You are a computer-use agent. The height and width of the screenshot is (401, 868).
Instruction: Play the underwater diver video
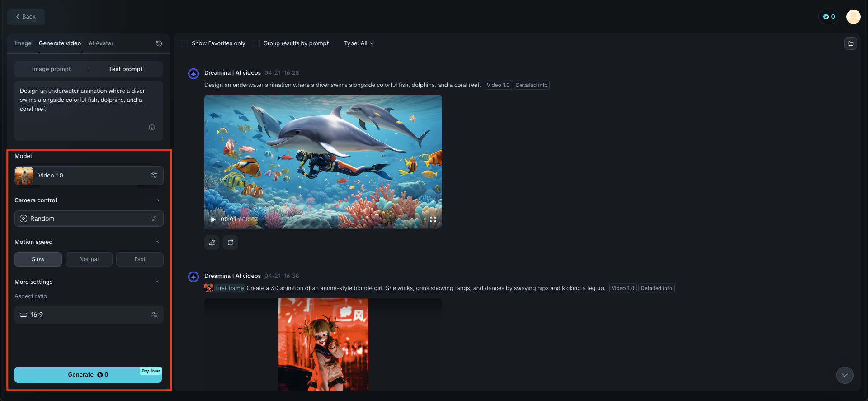point(213,220)
